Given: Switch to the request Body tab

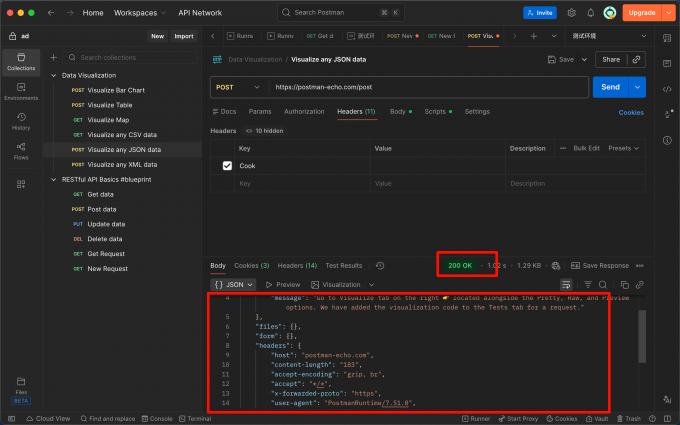Looking at the screenshot, I should tap(401, 111).
